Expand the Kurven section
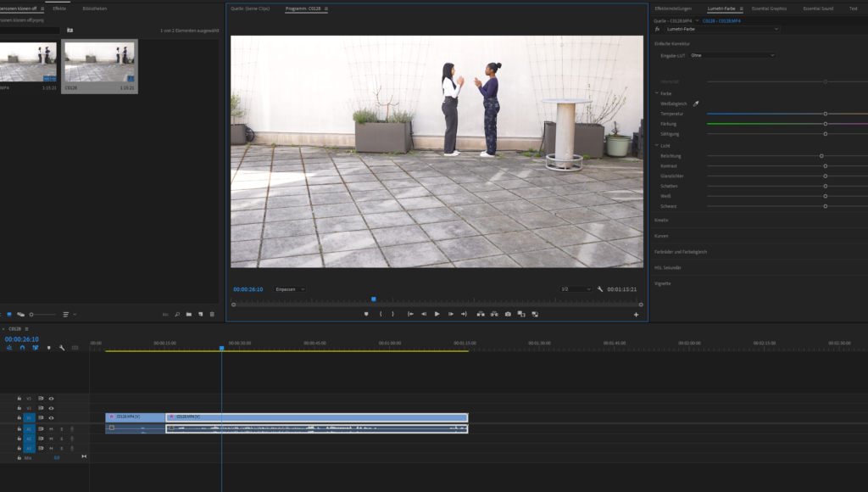This screenshot has height=492, width=868. click(x=662, y=236)
